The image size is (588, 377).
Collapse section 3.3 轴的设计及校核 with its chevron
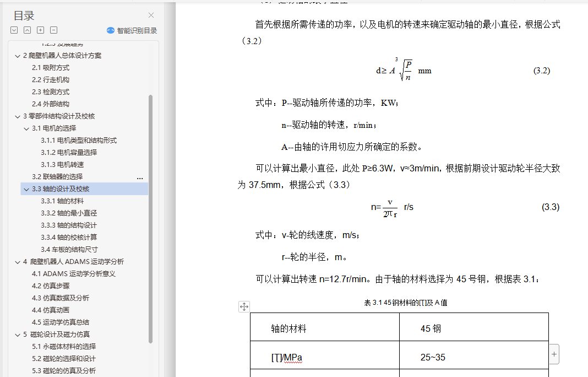click(x=26, y=189)
